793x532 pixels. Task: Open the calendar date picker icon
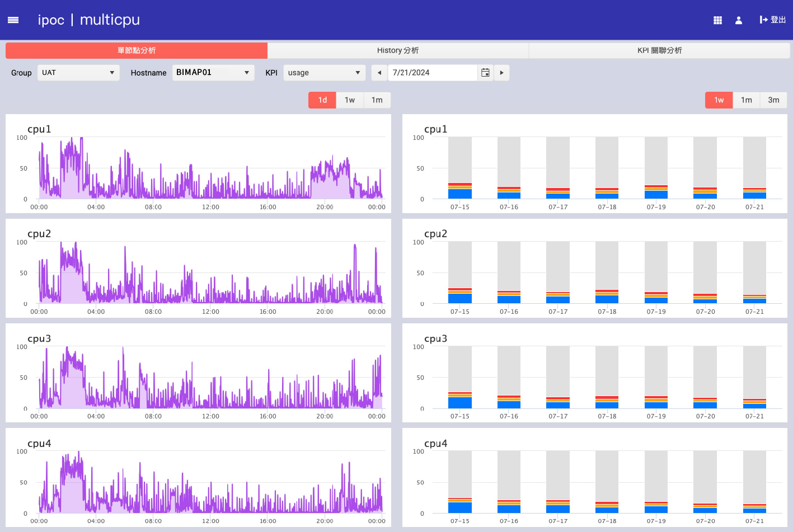[485, 73]
